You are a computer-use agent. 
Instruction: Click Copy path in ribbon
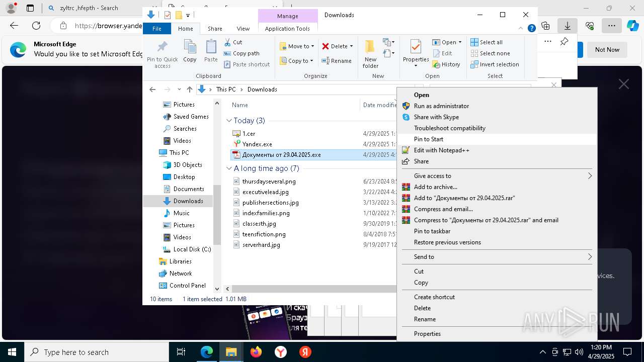[242, 53]
